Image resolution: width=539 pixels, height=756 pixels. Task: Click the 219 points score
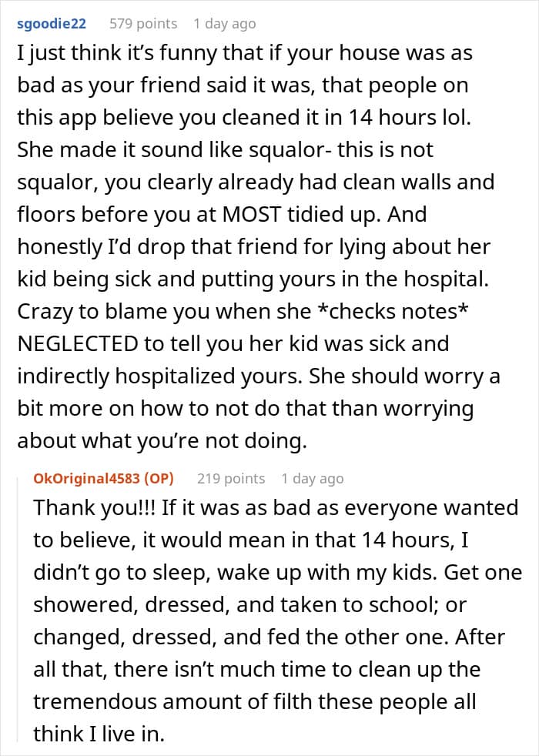pos(231,478)
